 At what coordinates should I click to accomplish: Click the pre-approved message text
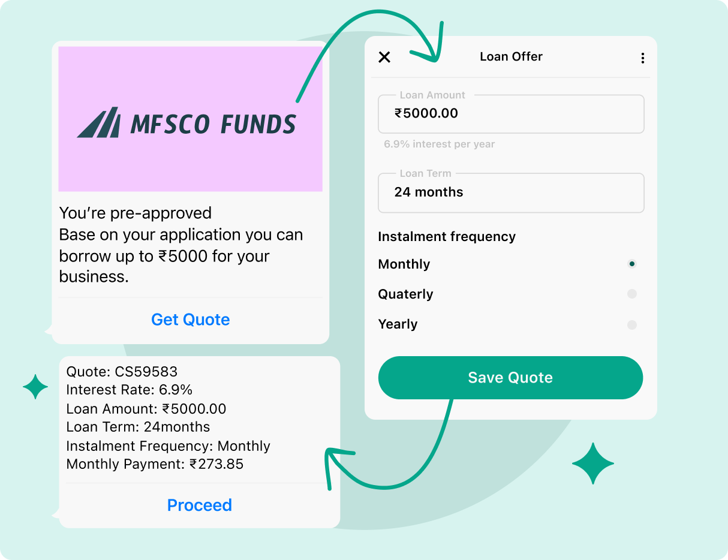pyautogui.click(x=181, y=245)
